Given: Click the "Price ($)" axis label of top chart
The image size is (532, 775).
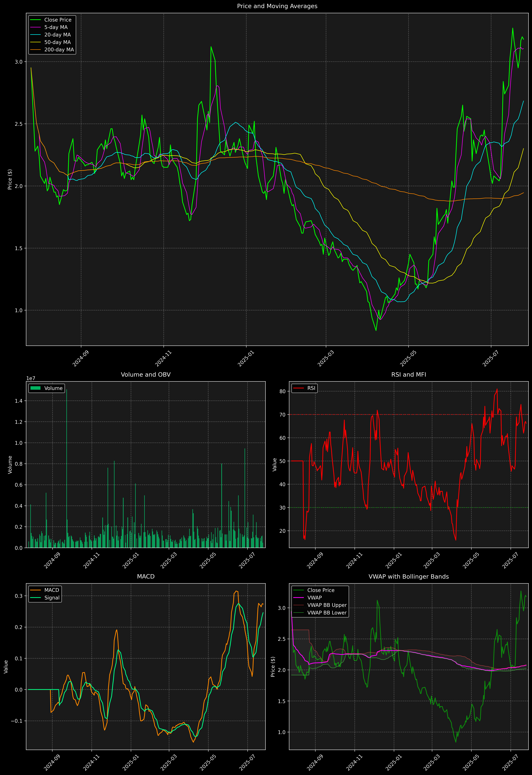Looking at the screenshot, I should click(10, 179).
